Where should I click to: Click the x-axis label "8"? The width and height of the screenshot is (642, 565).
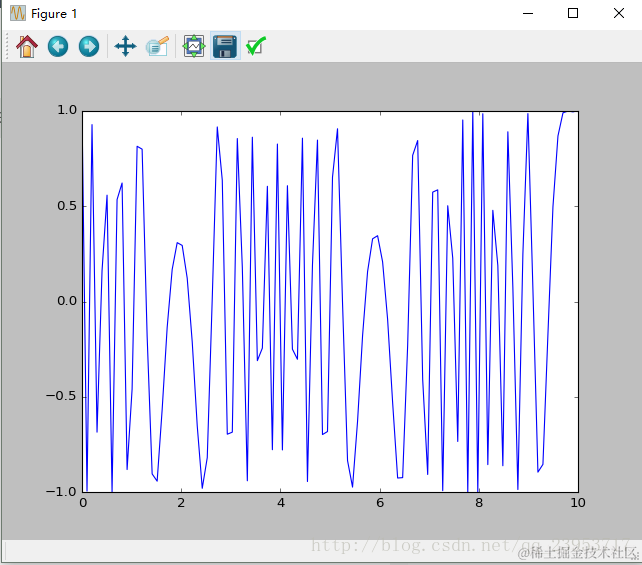pos(479,503)
